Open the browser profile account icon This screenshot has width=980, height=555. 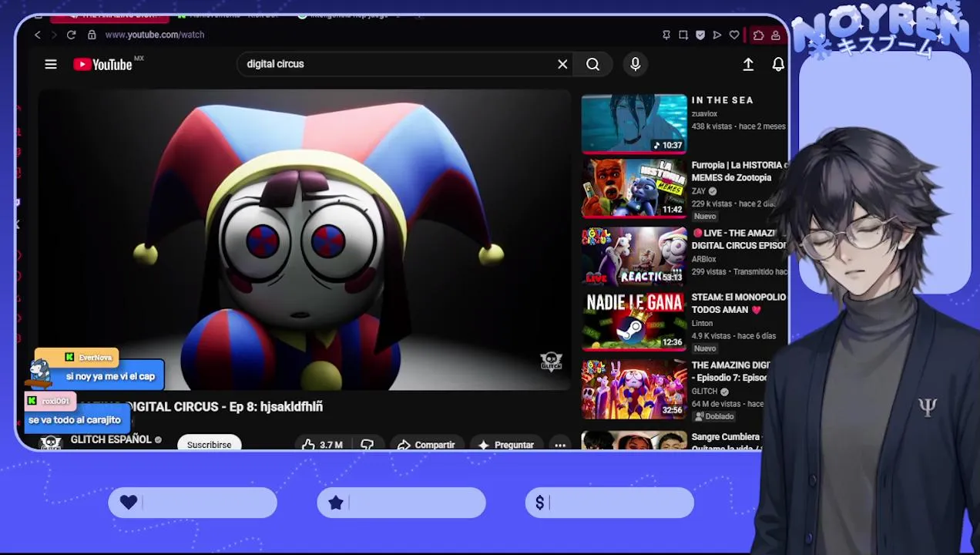tap(776, 35)
